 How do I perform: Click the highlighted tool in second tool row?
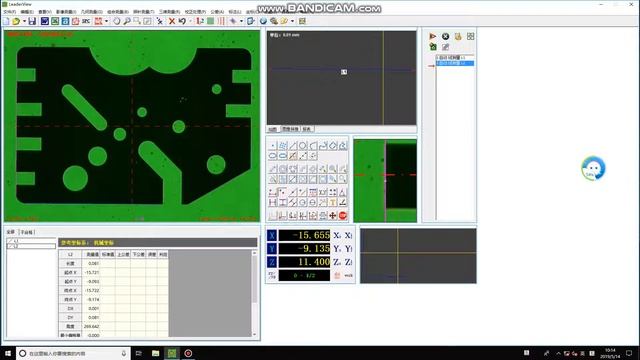point(293,156)
